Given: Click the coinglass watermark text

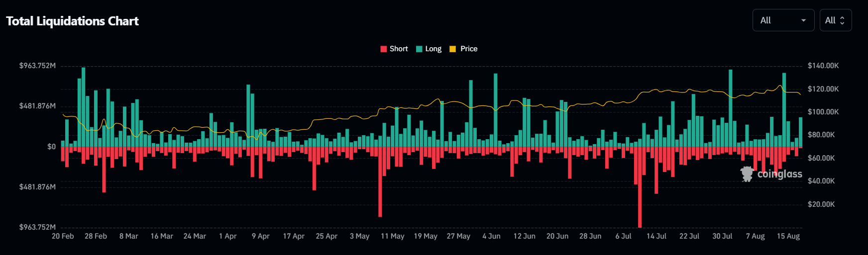Looking at the screenshot, I should click(779, 174).
